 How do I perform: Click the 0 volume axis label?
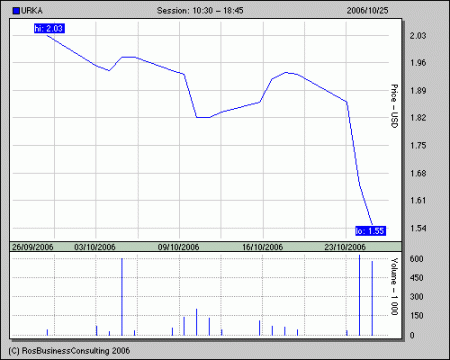click(412, 335)
